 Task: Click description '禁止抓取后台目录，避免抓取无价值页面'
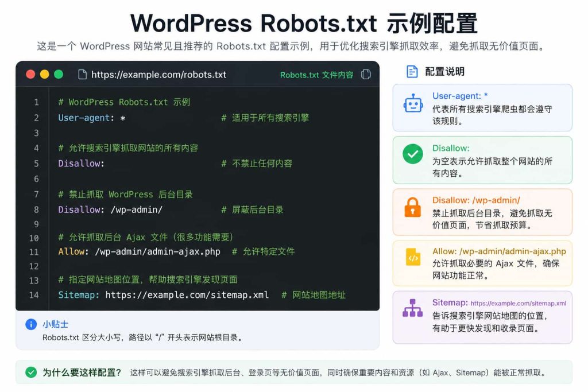coord(492,219)
